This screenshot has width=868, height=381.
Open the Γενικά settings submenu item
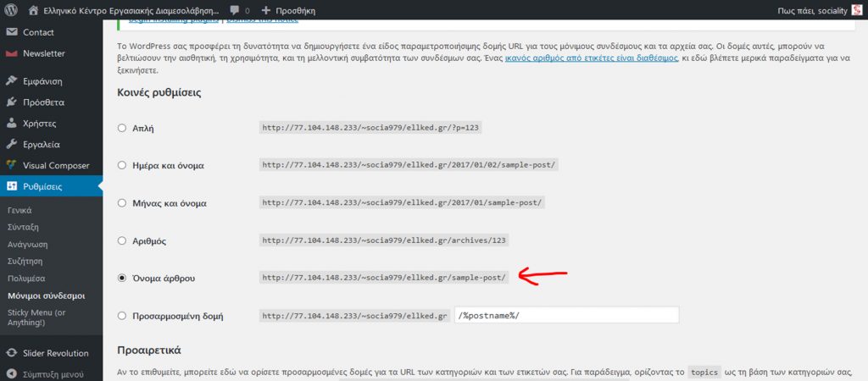[19, 210]
